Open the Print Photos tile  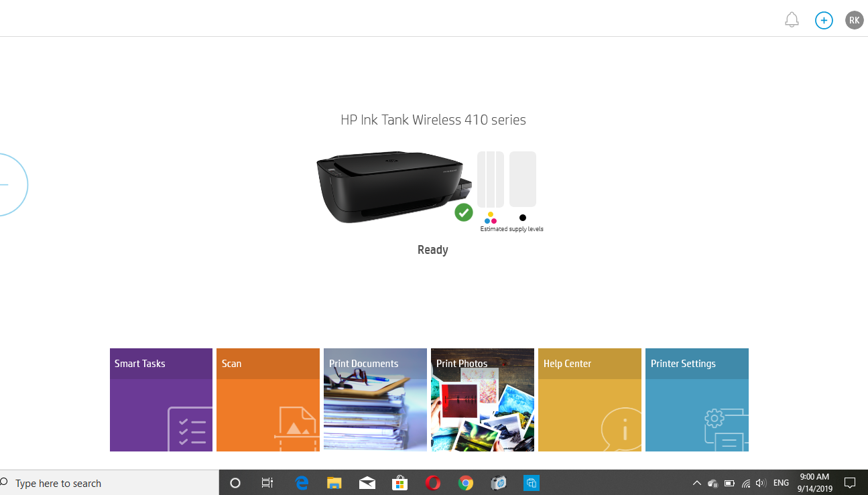[483, 400]
